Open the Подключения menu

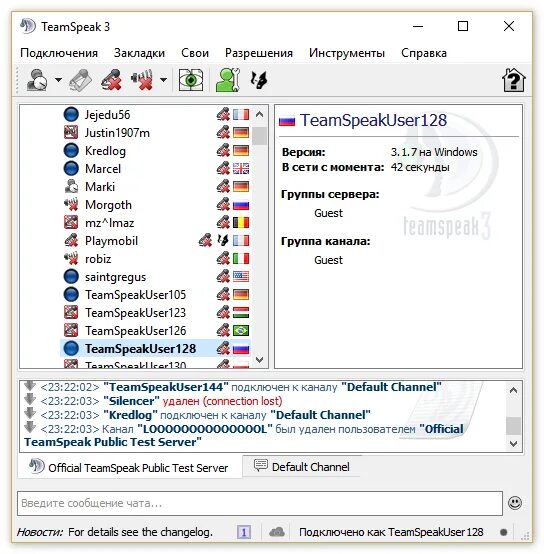(x=59, y=53)
